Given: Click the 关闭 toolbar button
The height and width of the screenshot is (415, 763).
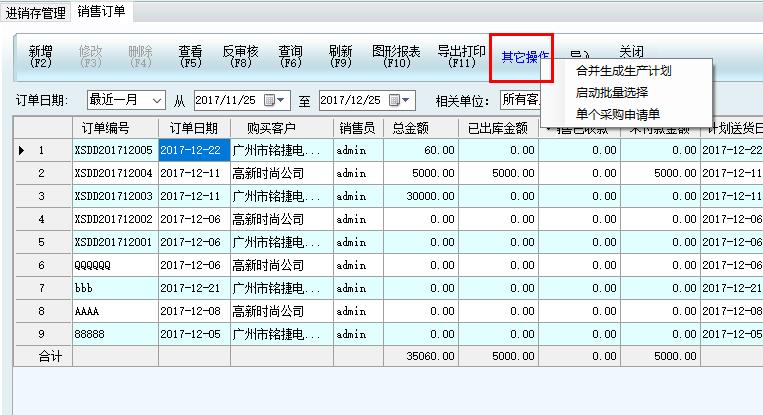Looking at the screenshot, I should (x=631, y=53).
